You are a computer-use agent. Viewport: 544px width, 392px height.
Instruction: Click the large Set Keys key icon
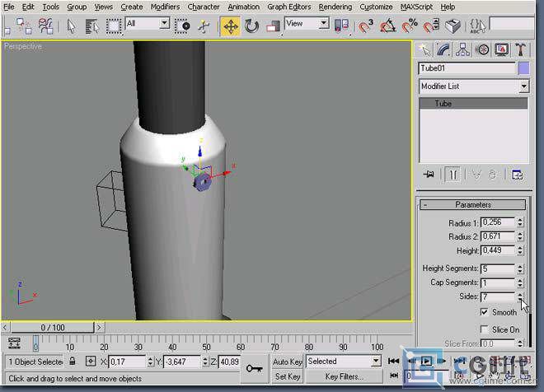(255, 368)
